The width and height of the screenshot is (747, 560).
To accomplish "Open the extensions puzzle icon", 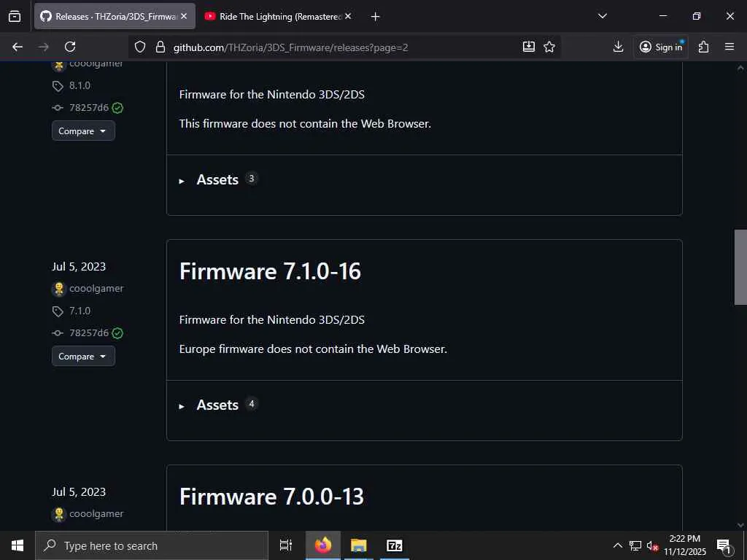I will pyautogui.click(x=704, y=47).
